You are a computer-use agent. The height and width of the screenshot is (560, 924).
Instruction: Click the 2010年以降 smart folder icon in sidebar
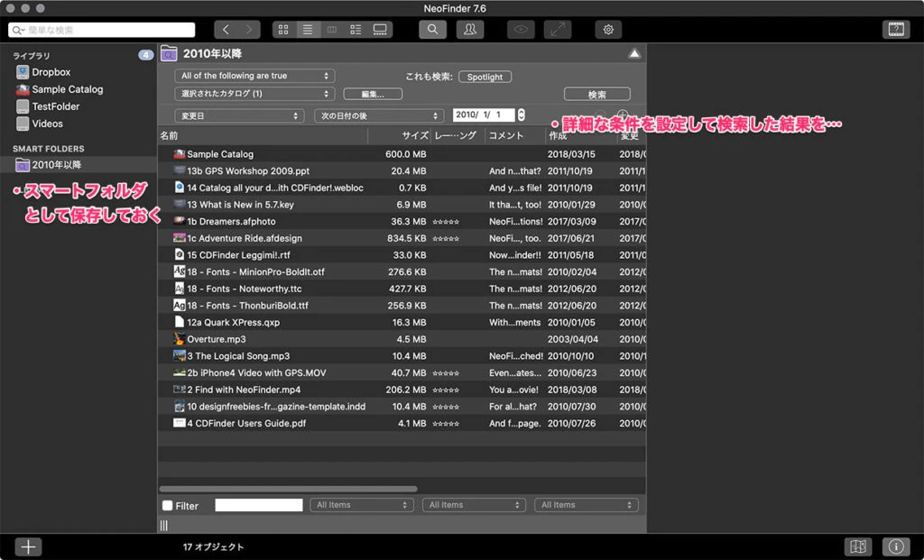click(x=23, y=165)
